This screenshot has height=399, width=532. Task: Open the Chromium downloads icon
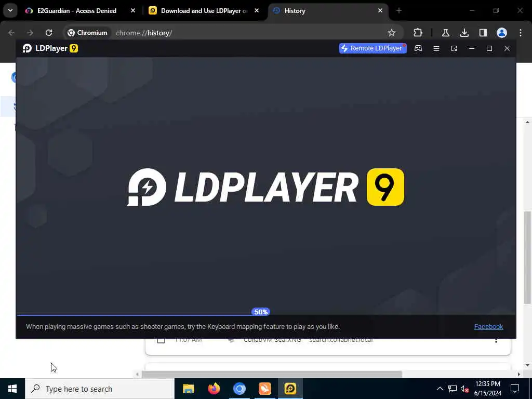click(464, 33)
